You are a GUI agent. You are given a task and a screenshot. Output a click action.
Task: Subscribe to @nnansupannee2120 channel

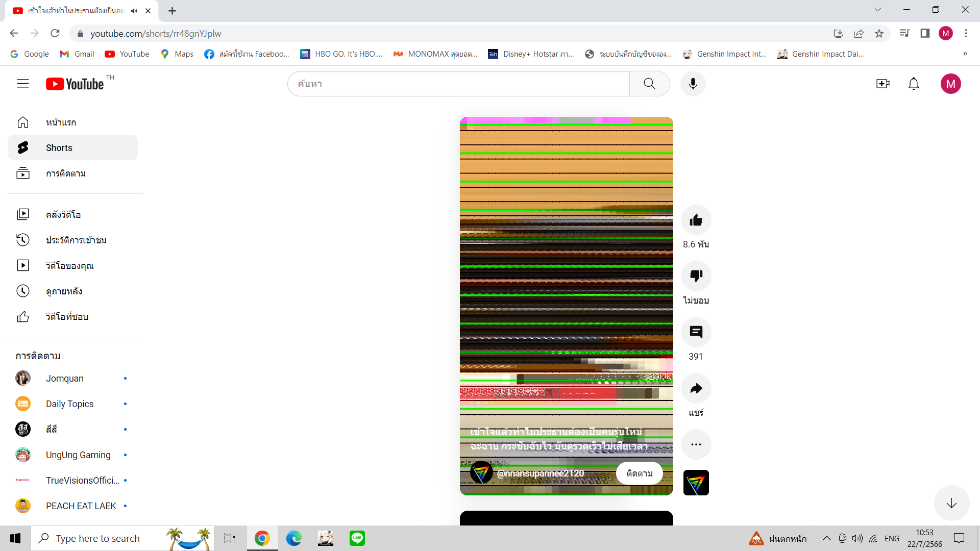(x=639, y=473)
